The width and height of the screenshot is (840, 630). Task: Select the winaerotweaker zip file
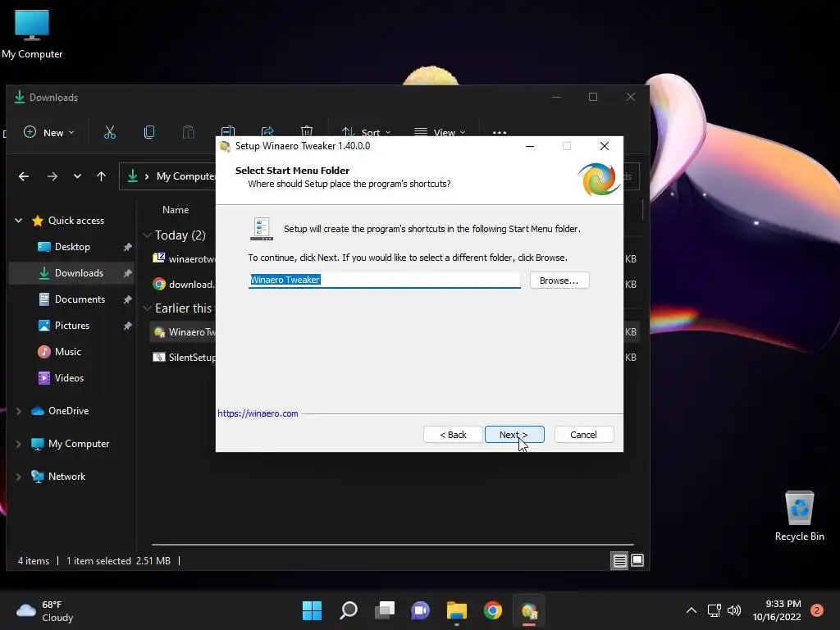pos(183,258)
